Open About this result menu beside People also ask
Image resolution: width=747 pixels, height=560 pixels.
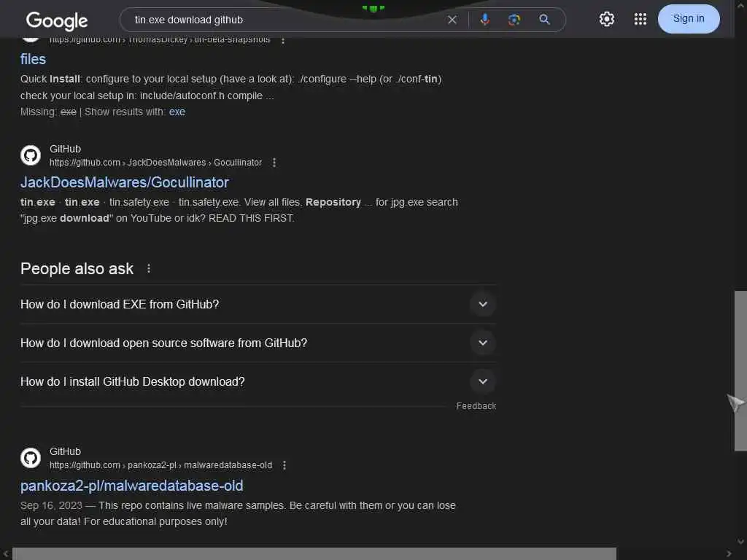click(149, 268)
